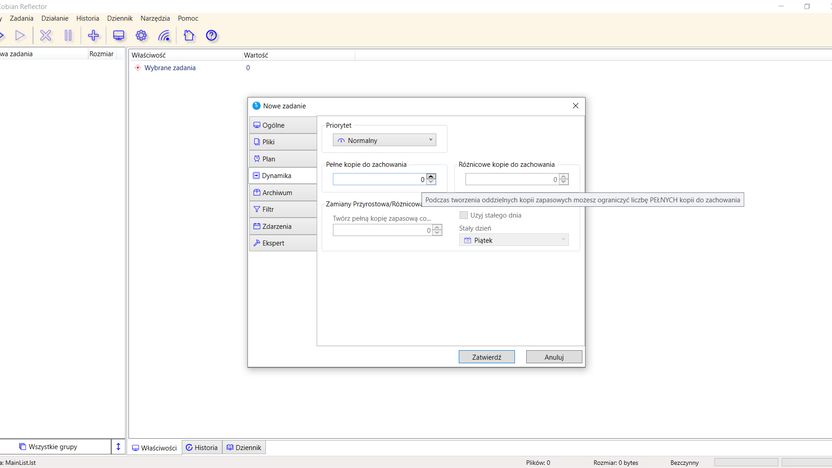Select the Wybrane zadania row
Screen dimensions: 832x468
coord(170,68)
